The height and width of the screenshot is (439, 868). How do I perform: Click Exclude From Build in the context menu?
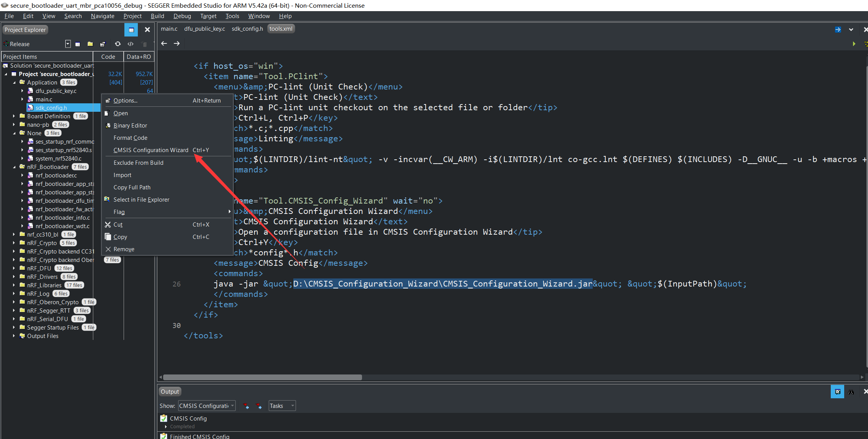(138, 162)
